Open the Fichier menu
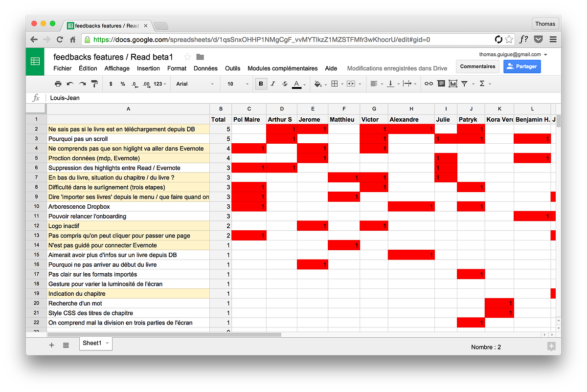 point(63,68)
